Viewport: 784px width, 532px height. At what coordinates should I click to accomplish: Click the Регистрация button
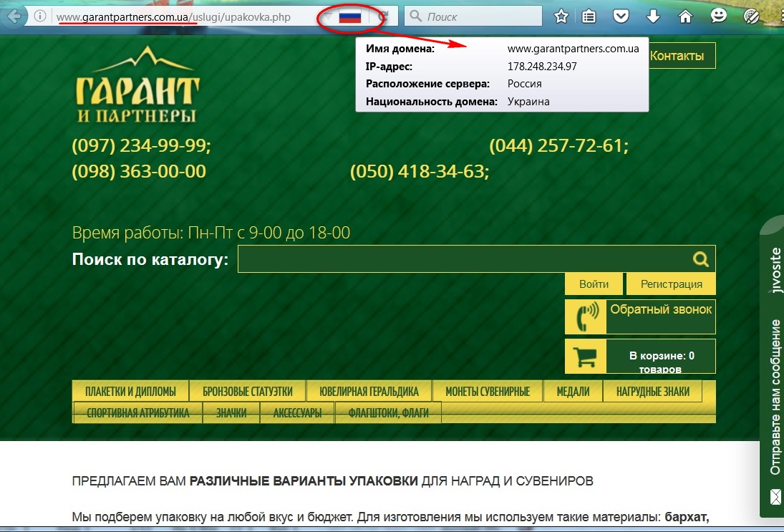(671, 284)
